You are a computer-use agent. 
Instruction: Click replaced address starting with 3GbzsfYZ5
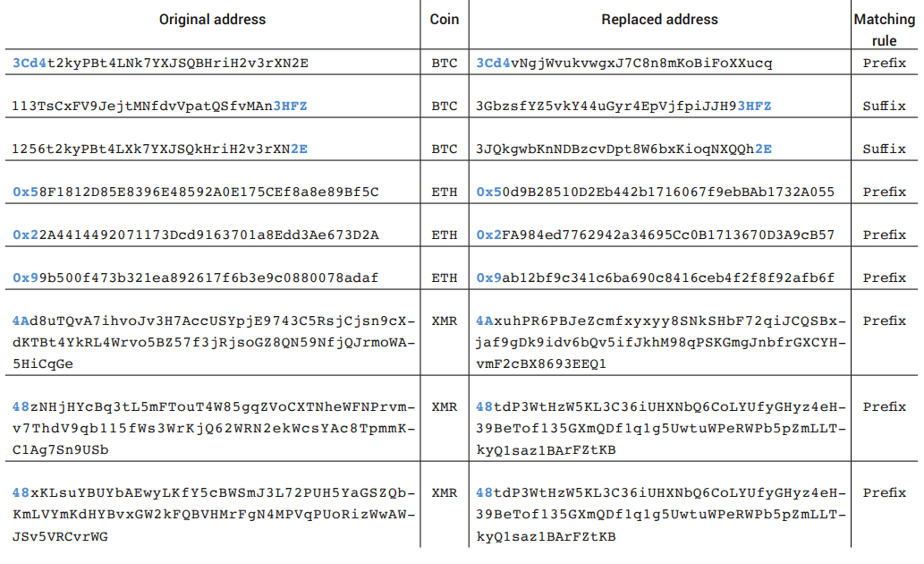coord(623,107)
